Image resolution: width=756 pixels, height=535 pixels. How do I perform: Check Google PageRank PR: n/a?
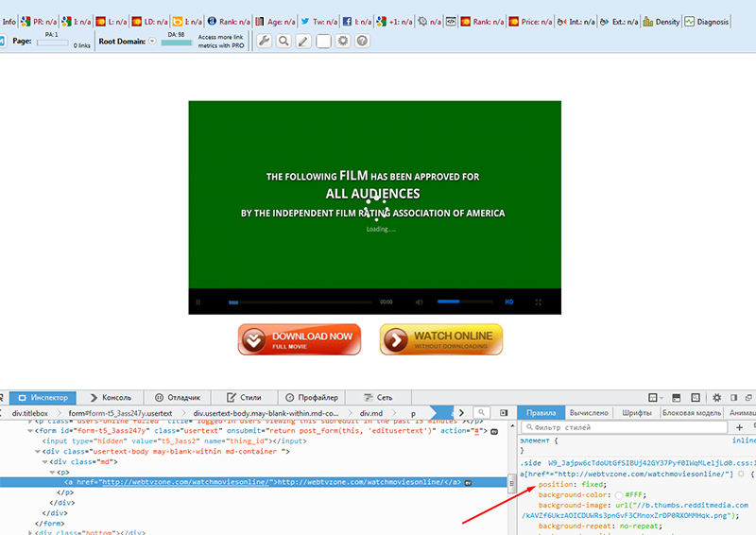[x=39, y=22]
